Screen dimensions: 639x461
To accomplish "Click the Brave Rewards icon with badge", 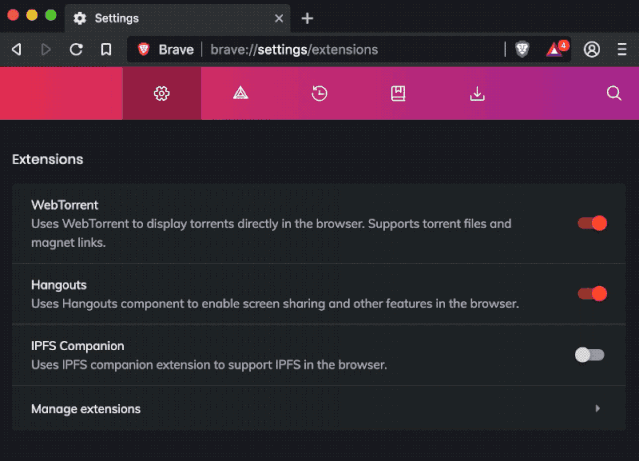I will (x=555, y=49).
